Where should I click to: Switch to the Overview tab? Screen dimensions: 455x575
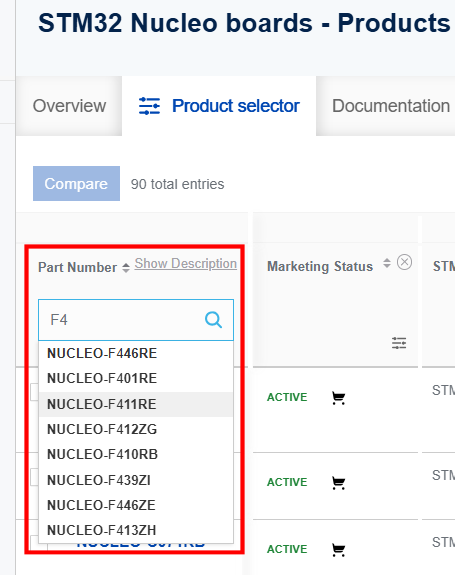[x=69, y=106]
